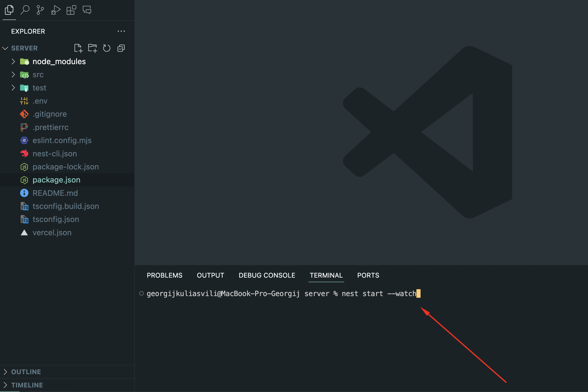Expand the src folder chevron

[x=13, y=75]
